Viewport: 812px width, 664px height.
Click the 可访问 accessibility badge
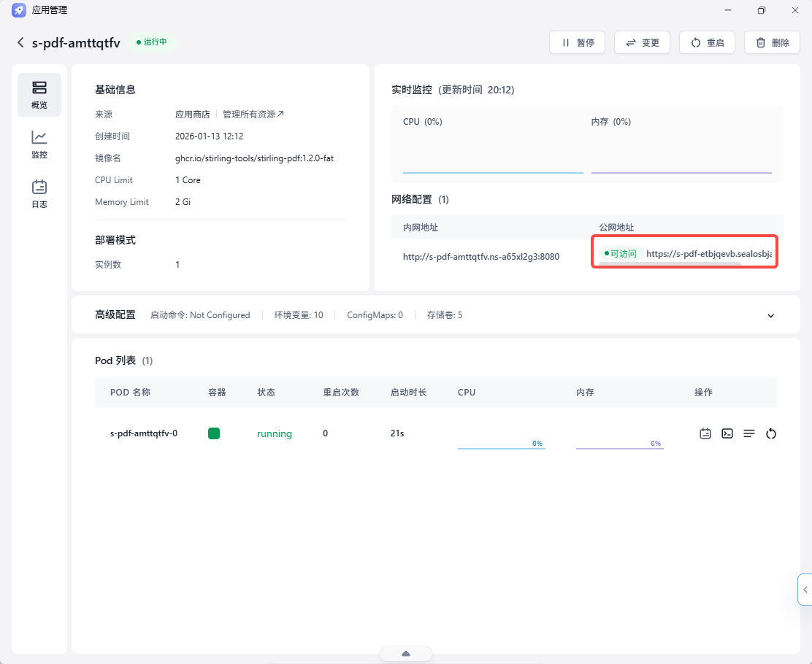point(621,254)
